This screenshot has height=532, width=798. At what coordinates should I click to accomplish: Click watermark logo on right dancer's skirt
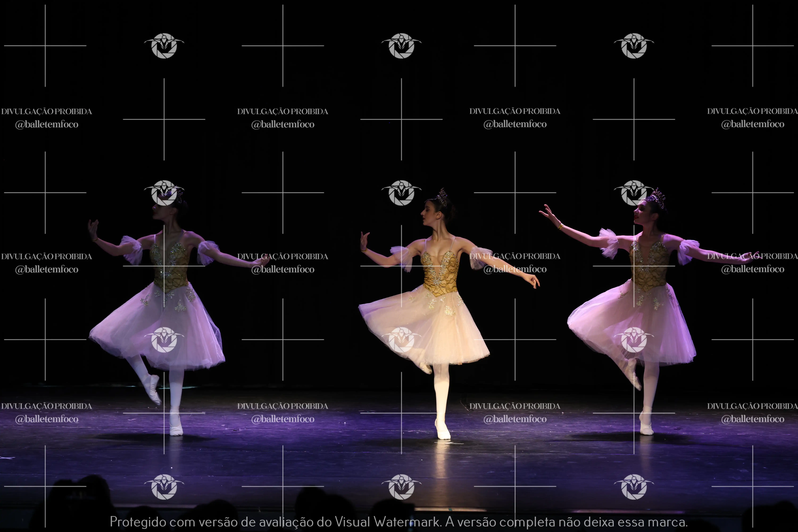(634, 340)
